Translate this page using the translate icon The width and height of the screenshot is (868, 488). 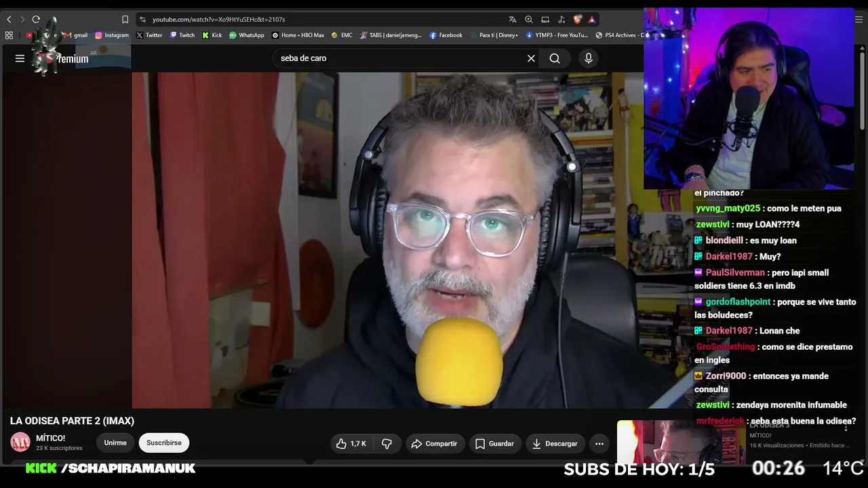513,20
